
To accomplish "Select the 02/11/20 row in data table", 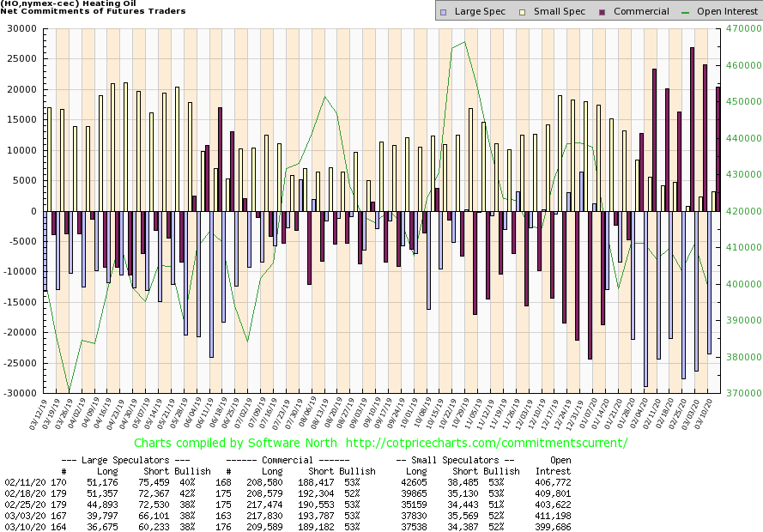I will pos(19,483).
